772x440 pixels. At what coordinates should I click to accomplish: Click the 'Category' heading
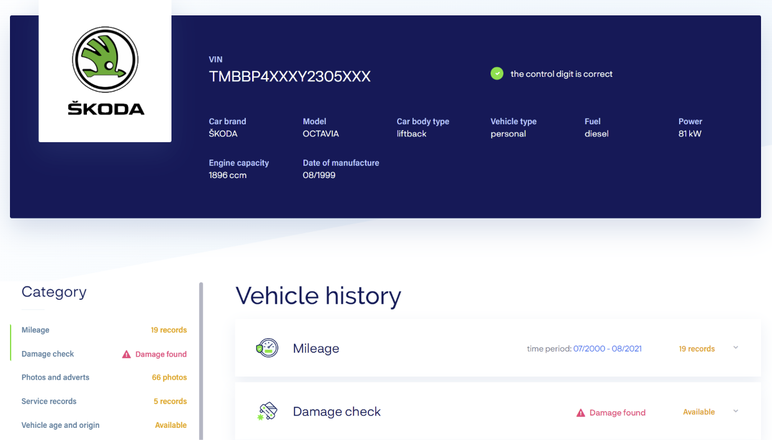[x=54, y=292]
